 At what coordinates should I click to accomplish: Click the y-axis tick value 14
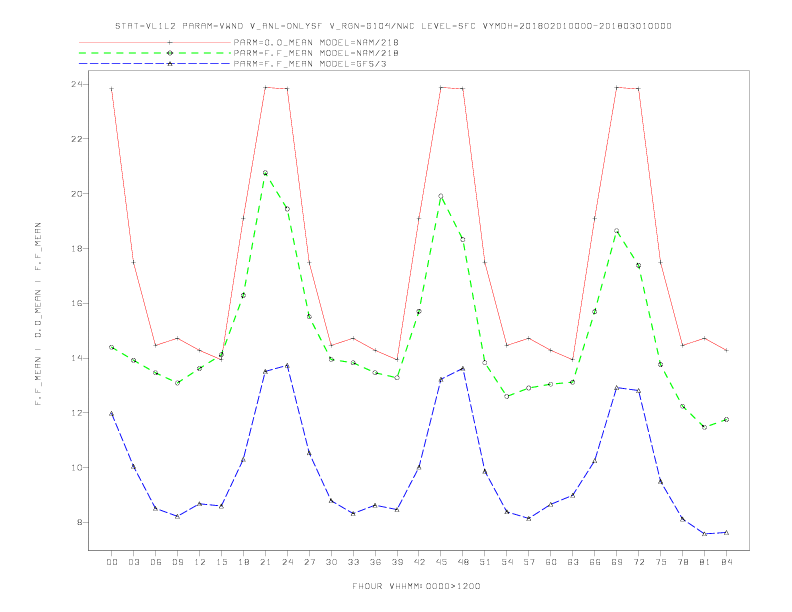tap(77, 358)
